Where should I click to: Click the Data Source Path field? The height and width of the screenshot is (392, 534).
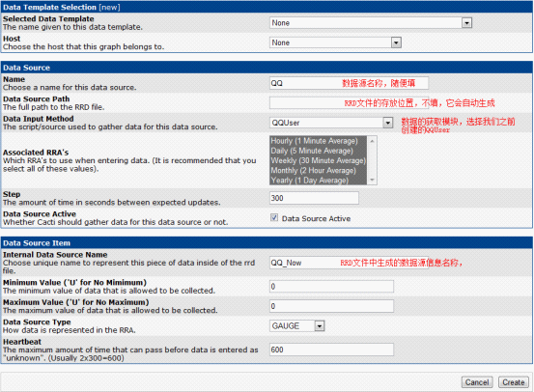(x=349, y=103)
